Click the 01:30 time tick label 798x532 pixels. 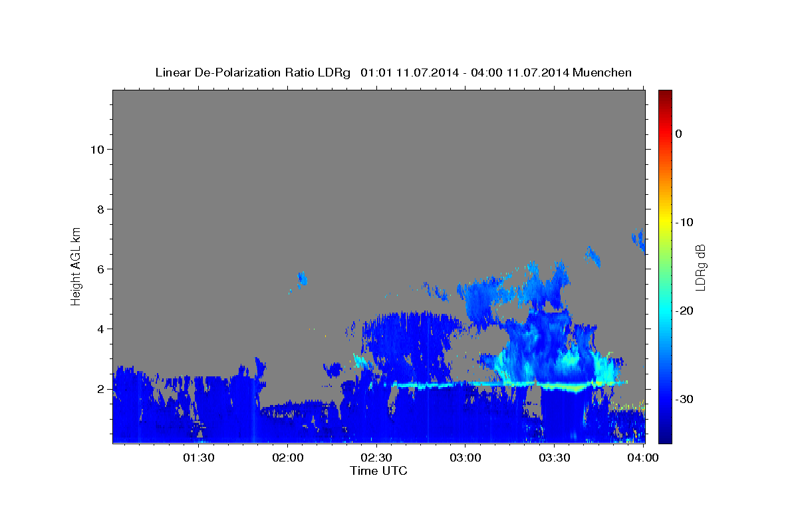pos(198,458)
